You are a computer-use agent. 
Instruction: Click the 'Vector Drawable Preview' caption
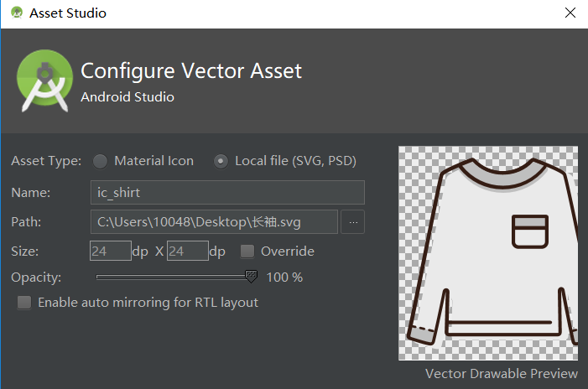pos(502,374)
